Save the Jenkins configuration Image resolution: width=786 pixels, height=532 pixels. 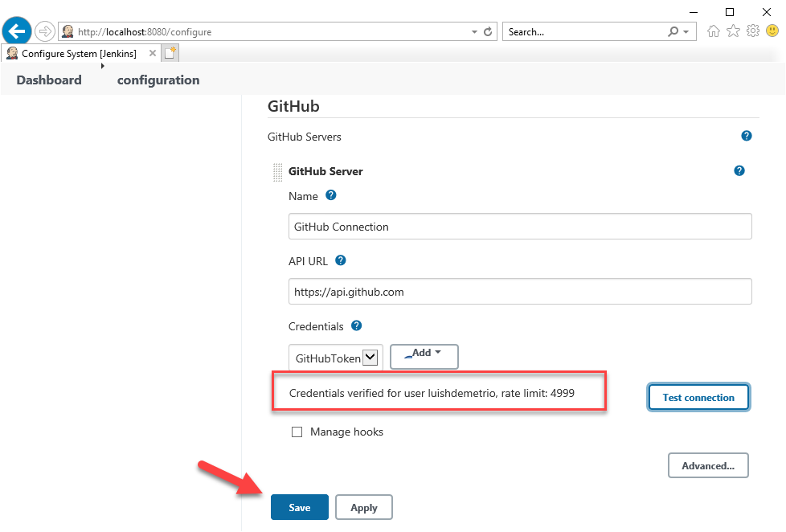click(300, 507)
